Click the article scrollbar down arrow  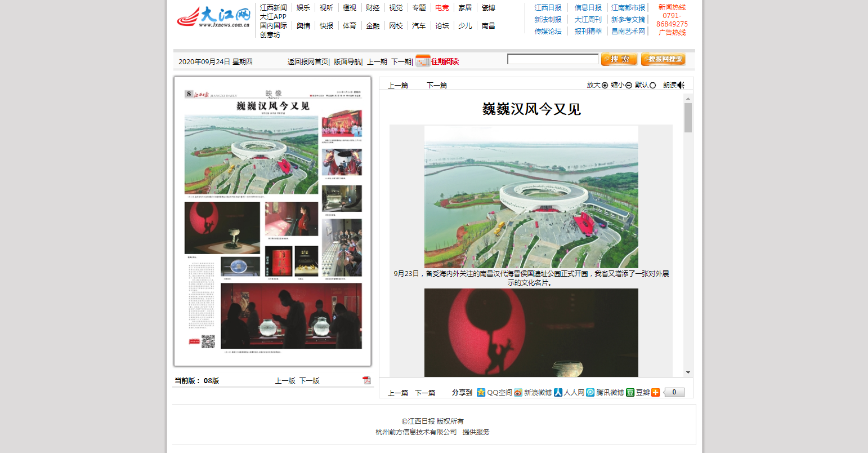(688, 372)
